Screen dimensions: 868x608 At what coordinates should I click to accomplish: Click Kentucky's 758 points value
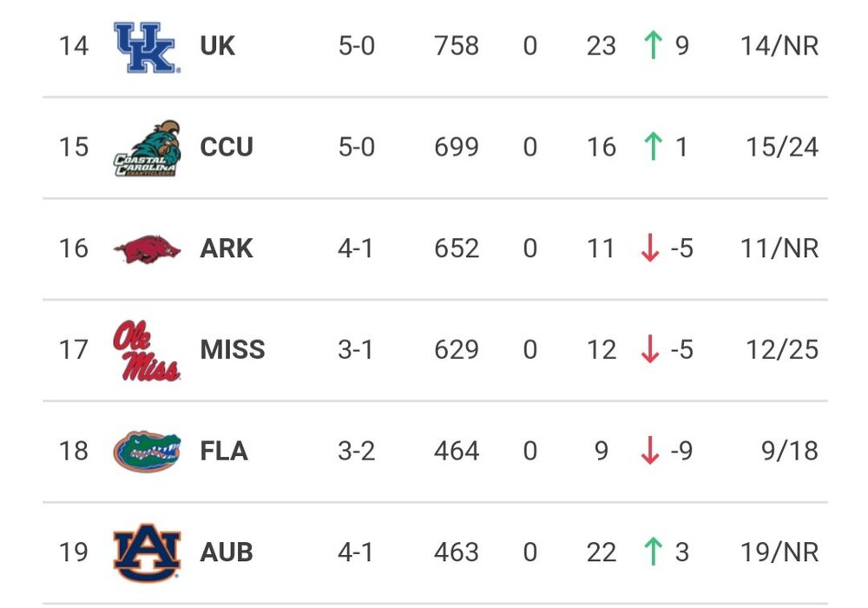(457, 46)
